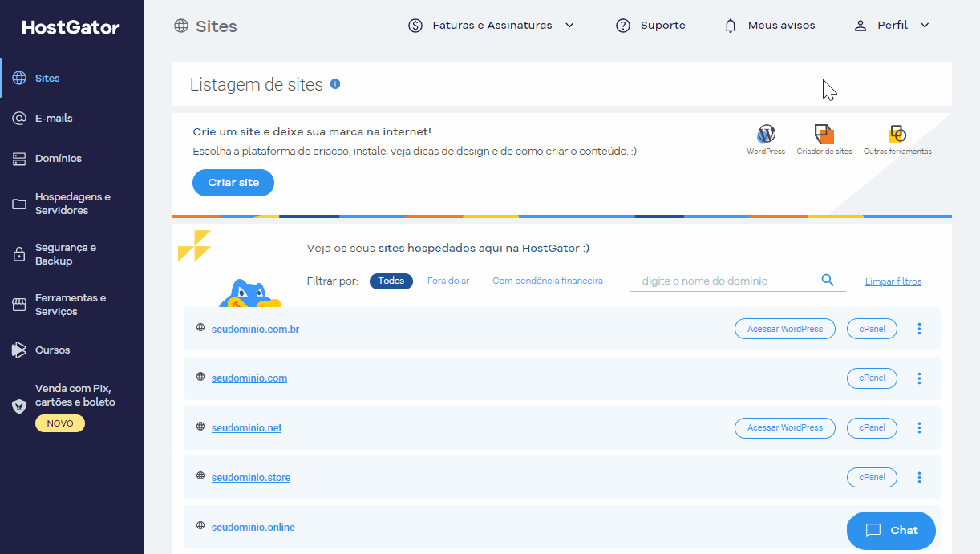
Task: Click the Meus avisos text in header
Action: pos(781,26)
